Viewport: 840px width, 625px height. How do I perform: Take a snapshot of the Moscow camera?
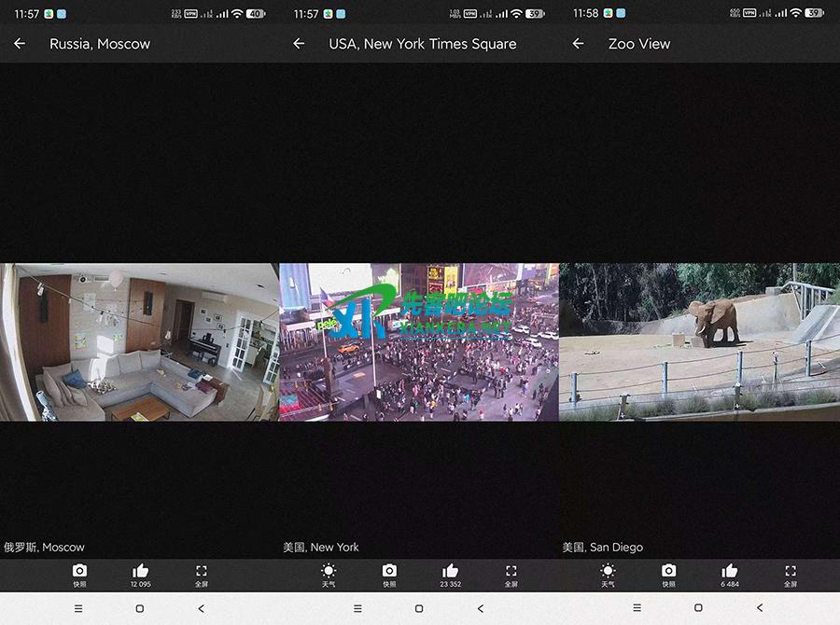pos(80,574)
